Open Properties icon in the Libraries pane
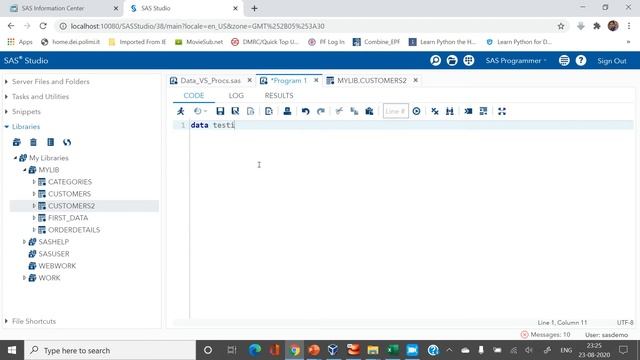640x360 pixels. [x=51, y=142]
